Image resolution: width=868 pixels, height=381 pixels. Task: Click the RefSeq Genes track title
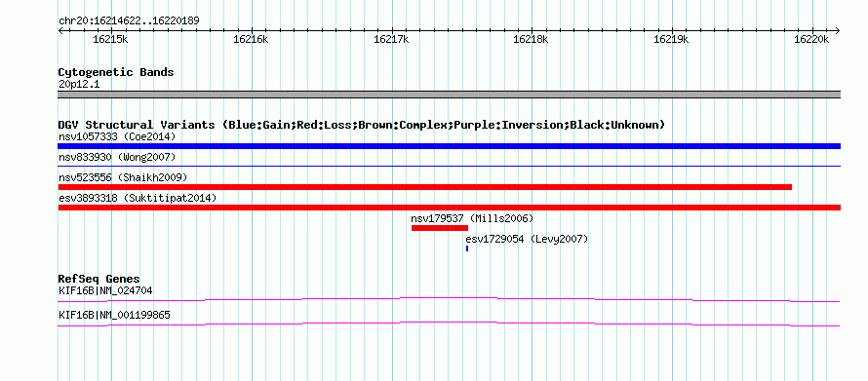(x=99, y=279)
